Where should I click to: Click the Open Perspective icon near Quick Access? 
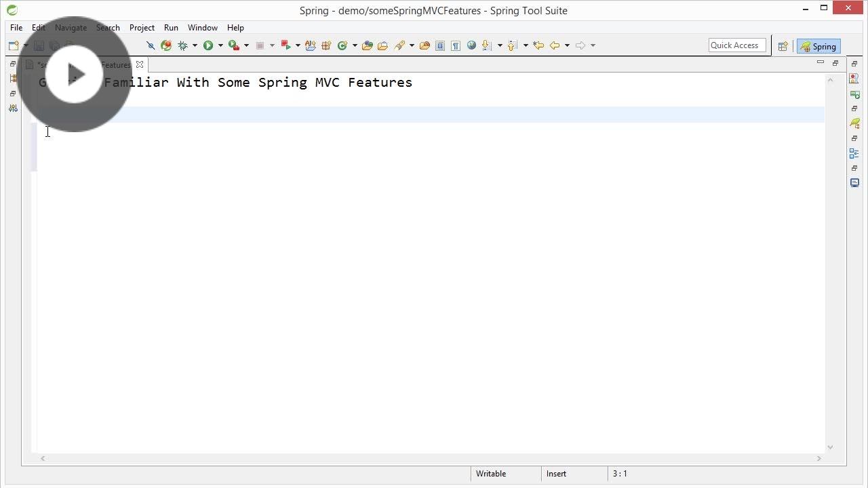coord(783,45)
